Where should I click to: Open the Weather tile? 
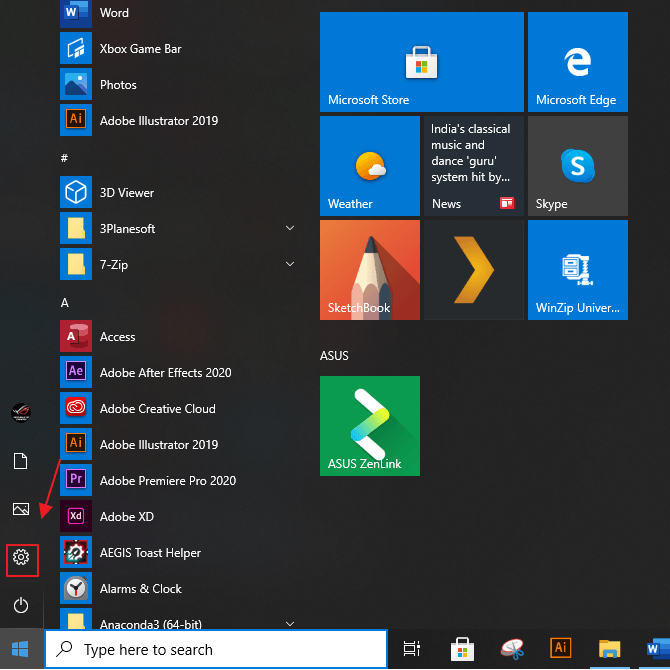tap(370, 166)
